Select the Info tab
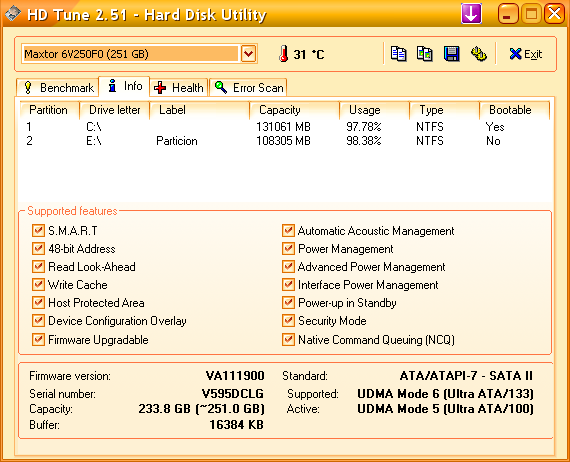 tap(124, 86)
